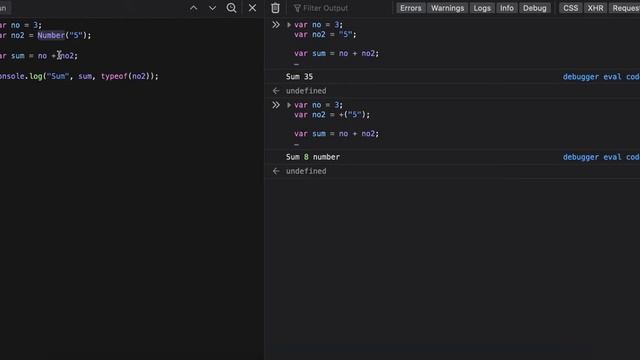640x360 pixels.
Task: Click the typeof keyword in the editor
Action: pos(114,76)
